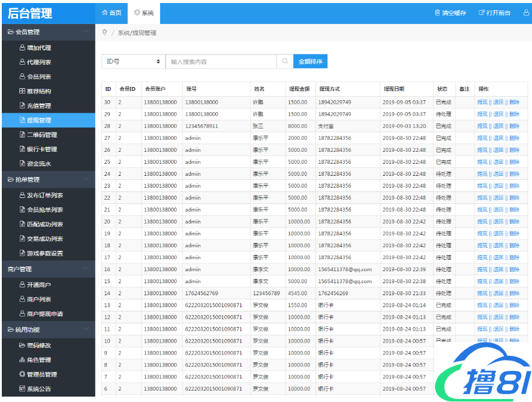Screen dimensions: 532x402
Task: Switch to the 首页 tab
Action: pos(112,13)
